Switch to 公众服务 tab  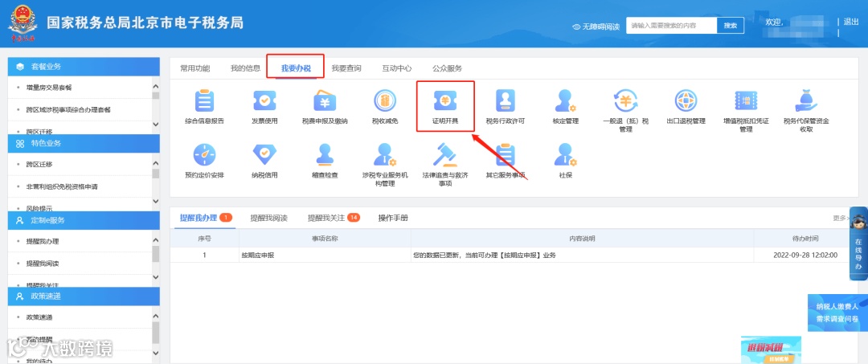pos(448,68)
